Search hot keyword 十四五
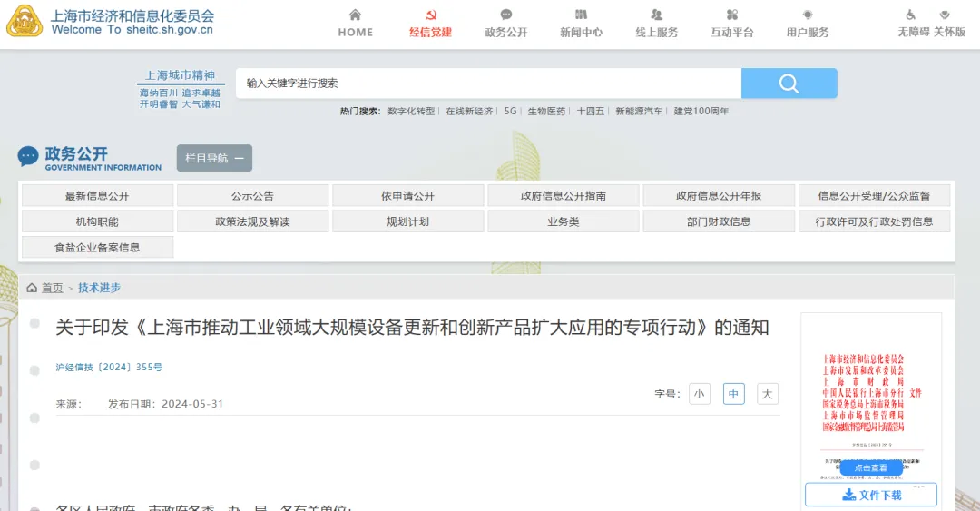Screen dimensions: 980x511 pyautogui.click(x=590, y=111)
